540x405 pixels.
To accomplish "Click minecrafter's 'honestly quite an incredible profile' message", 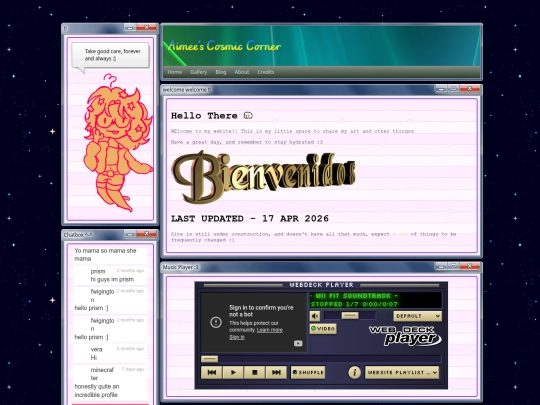I will pyautogui.click(x=97, y=391).
